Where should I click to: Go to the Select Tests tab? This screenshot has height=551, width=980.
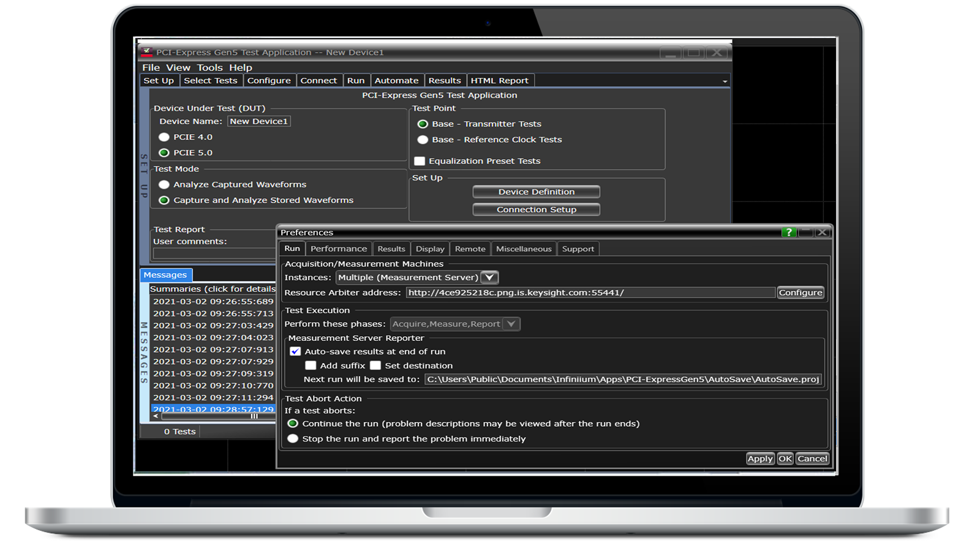click(x=210, y=80)
